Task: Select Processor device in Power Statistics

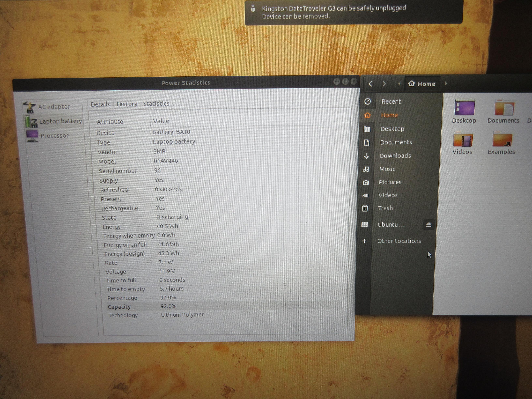Action: point(54,136)
